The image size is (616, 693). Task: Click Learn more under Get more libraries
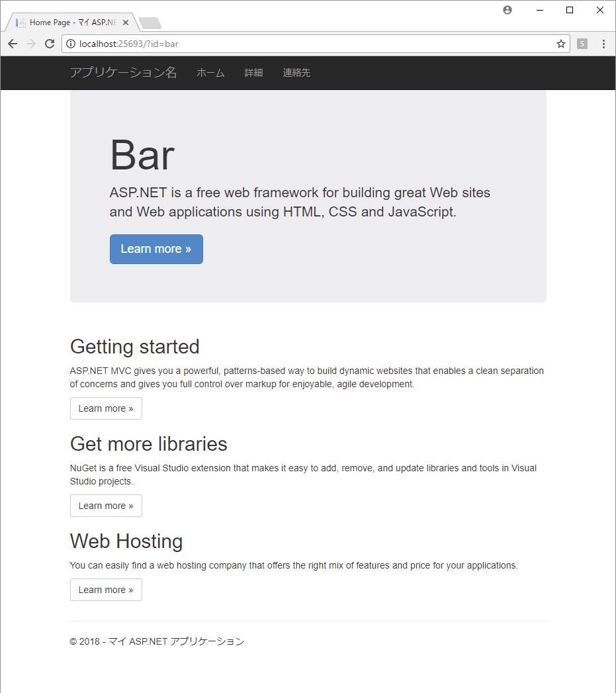coord(106,506)
